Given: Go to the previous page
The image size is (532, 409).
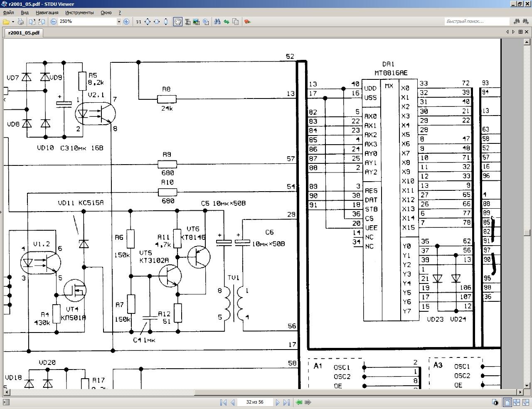Looking at the screenshot, I should pos(233,402).
